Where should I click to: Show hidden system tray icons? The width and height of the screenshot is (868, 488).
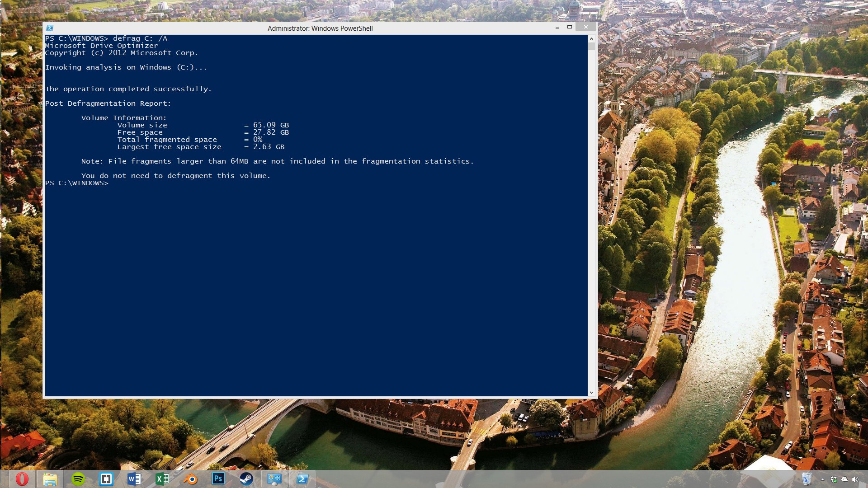click(x=822, y=479)
